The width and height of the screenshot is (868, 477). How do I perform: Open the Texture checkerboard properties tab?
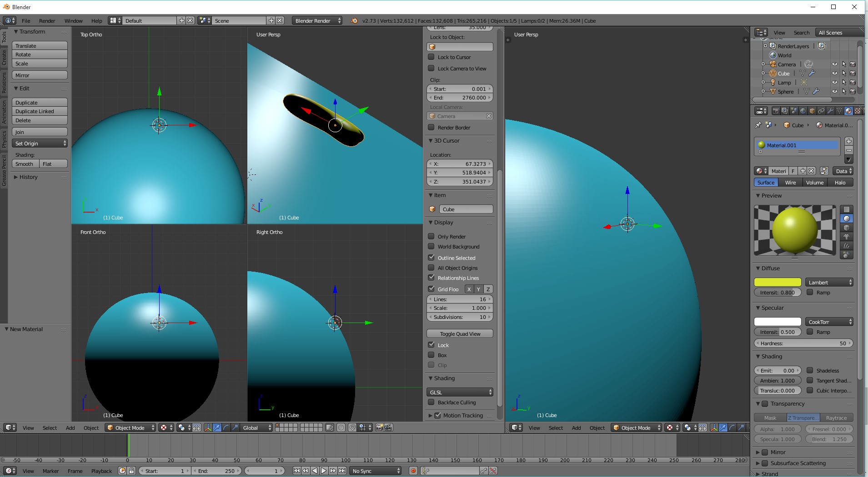click(857, 111)
